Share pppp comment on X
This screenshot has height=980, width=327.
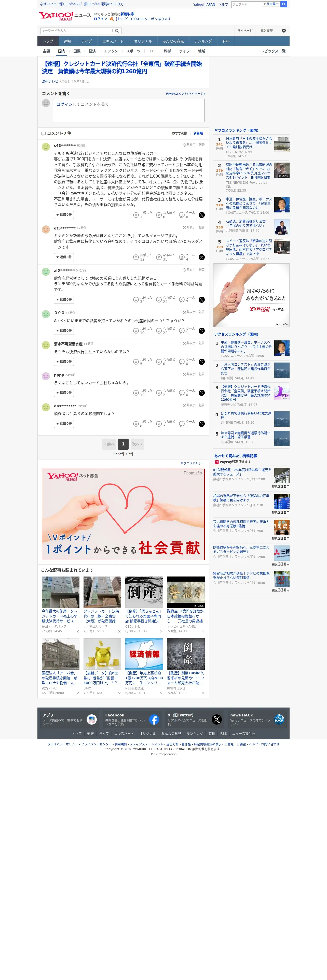[x=201, y=393]
